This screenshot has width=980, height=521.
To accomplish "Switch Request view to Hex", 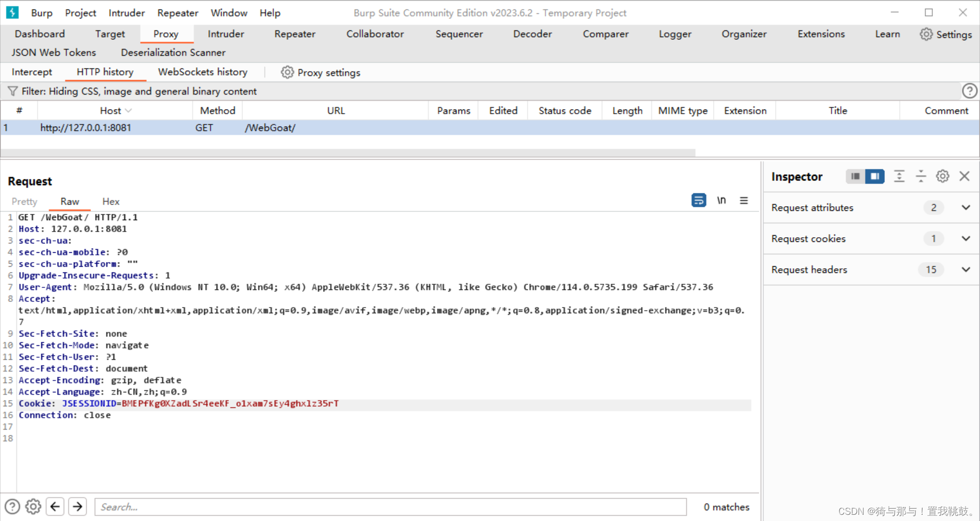I will click(x=111, y=202).
